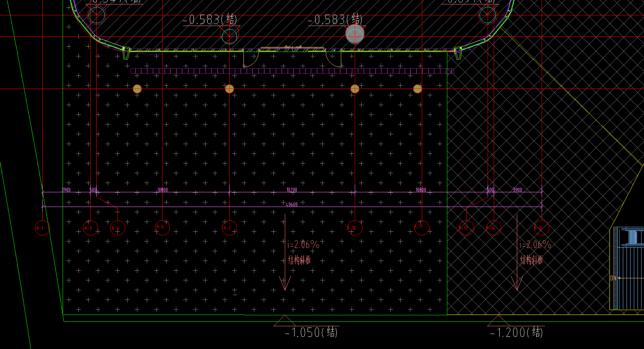Pick the 10200 dimension text
The width and height of the screenshot is (644, 349).
click(x=291, y=190)
